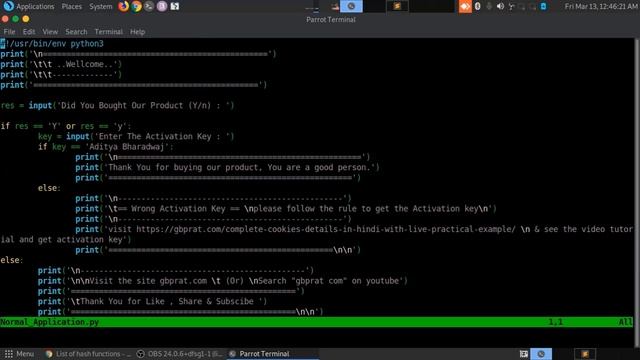The width and height of the screenshot is (640, 360).
Task: Click the Normal_Application.py status bar filename
Action: 49,322
